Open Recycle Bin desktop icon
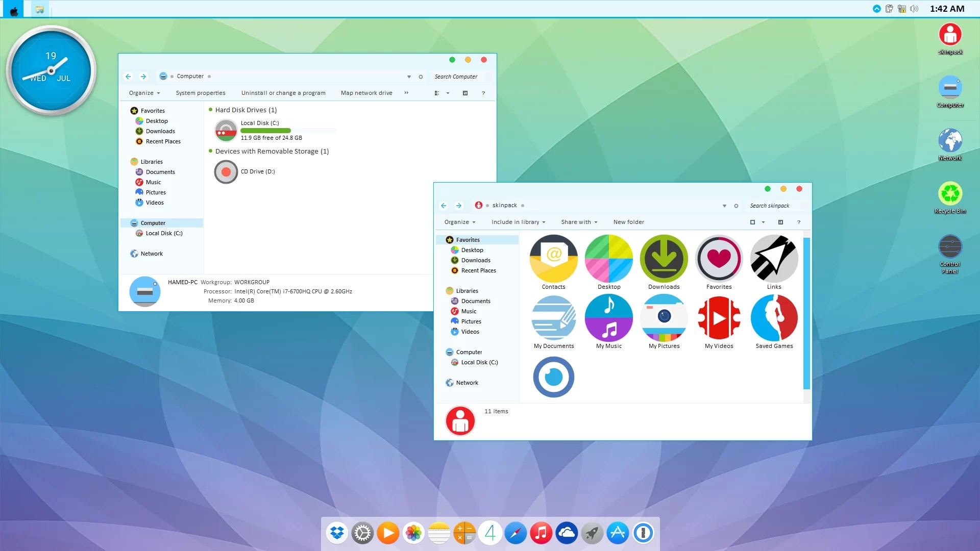The image size is (980, 551). (x=950, y=194)
